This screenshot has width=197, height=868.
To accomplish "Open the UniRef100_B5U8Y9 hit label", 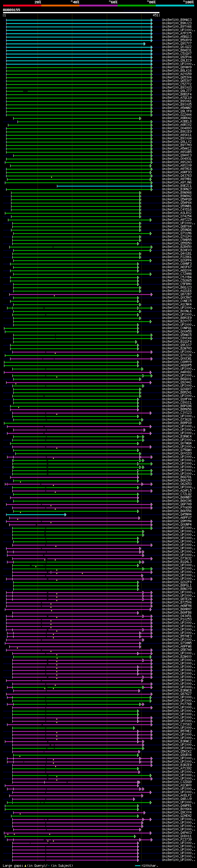I will coord(177,40).
